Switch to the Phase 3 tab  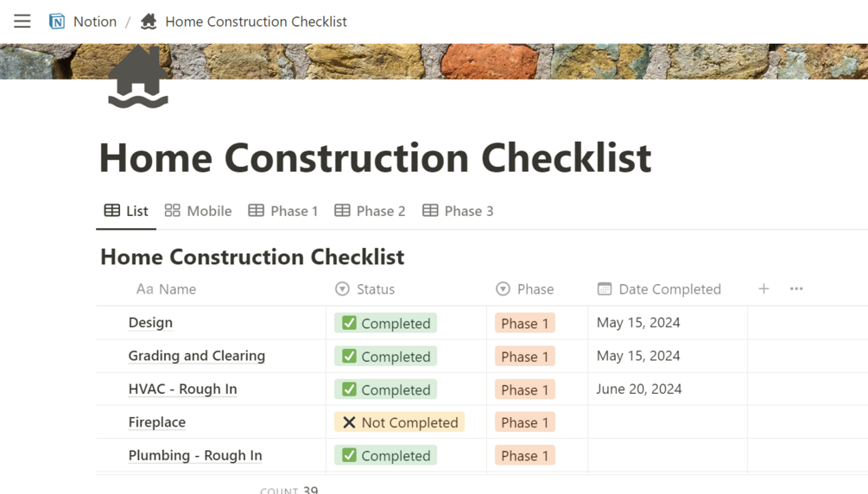tap(458, 211)
